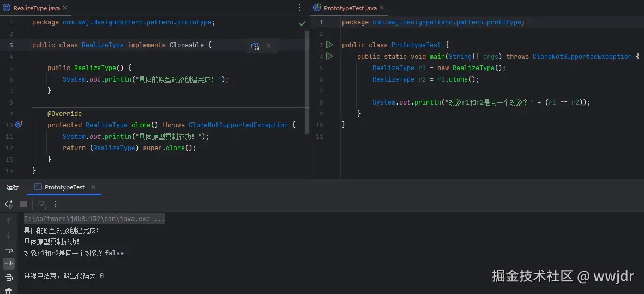Click the down arrow in console sidebar
The height and width of the screenshot is (294, 644).
click(x=9, y=235)
